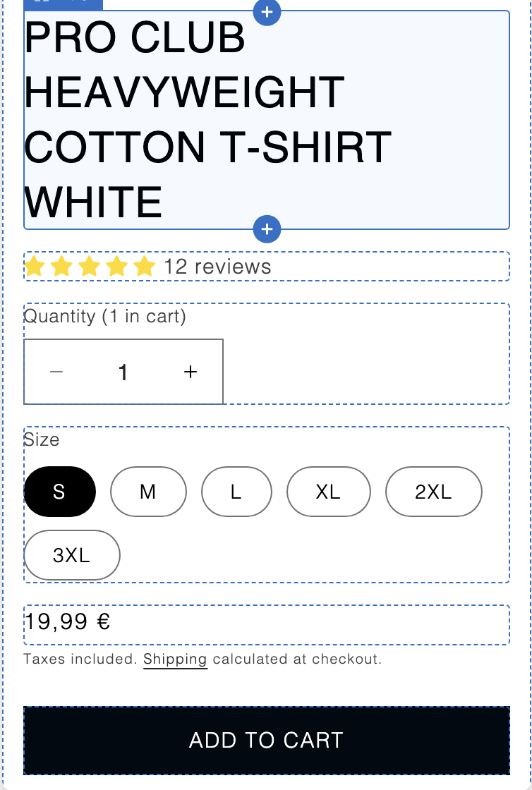Viewport: 532px width, 790px height.
Task: Decrease quantity with the minus icon
Action: coord(57,372)
